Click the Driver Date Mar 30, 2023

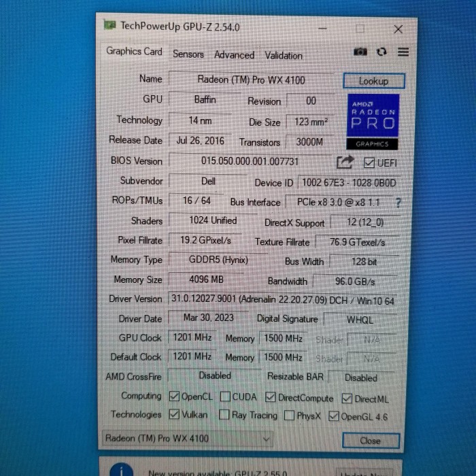[x=209, y=318]
